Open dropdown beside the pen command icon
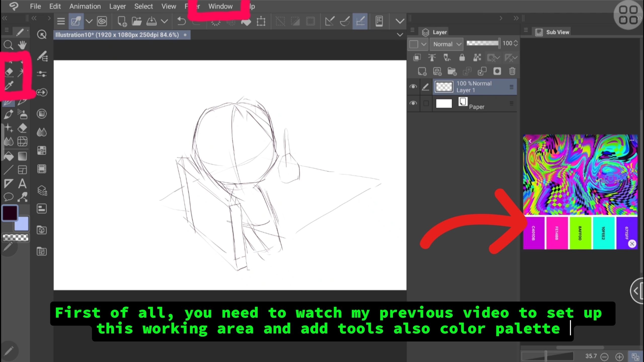Viewport: 644px width, 362px height. coord(89,21)
